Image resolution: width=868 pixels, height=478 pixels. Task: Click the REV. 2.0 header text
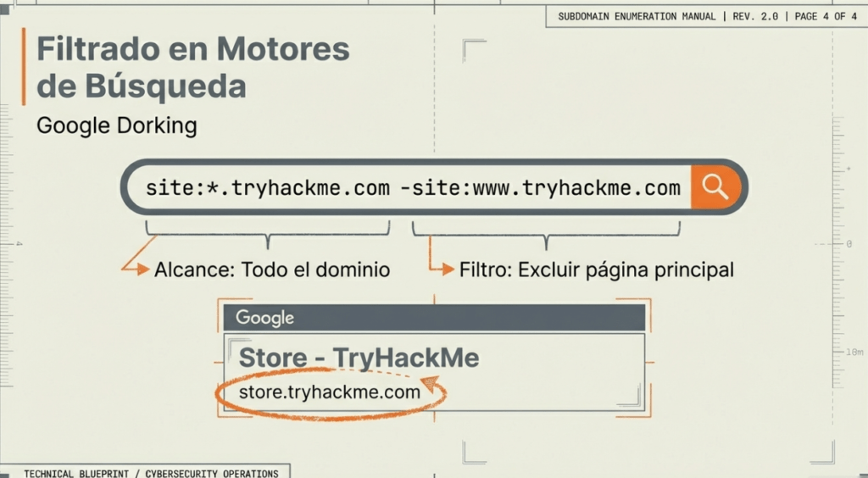(x=755, y=17)
